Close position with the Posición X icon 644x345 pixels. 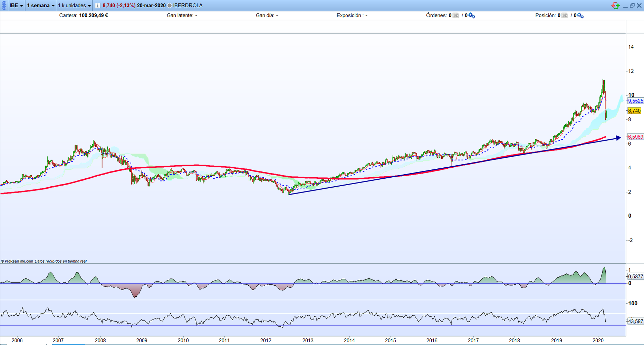coord(565,16)
